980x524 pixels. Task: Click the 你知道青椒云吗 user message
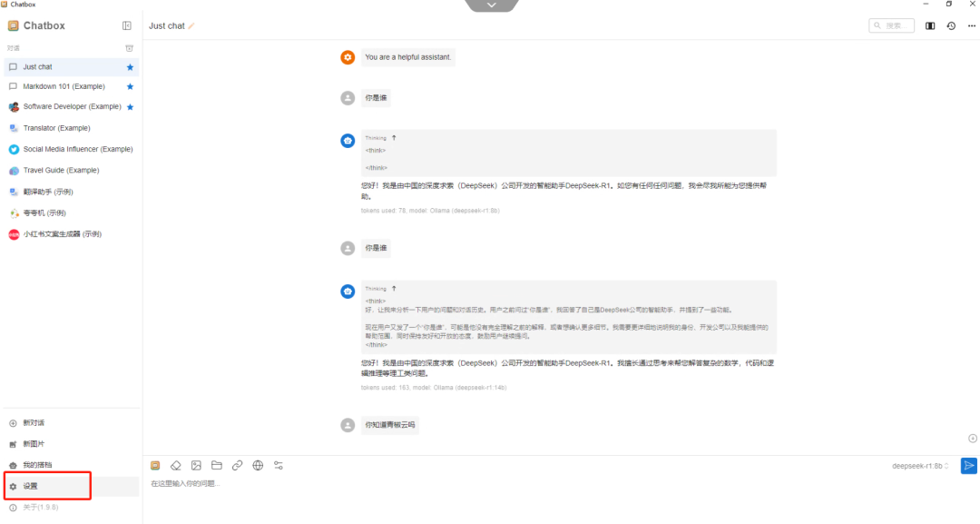[x=390, y=425]
